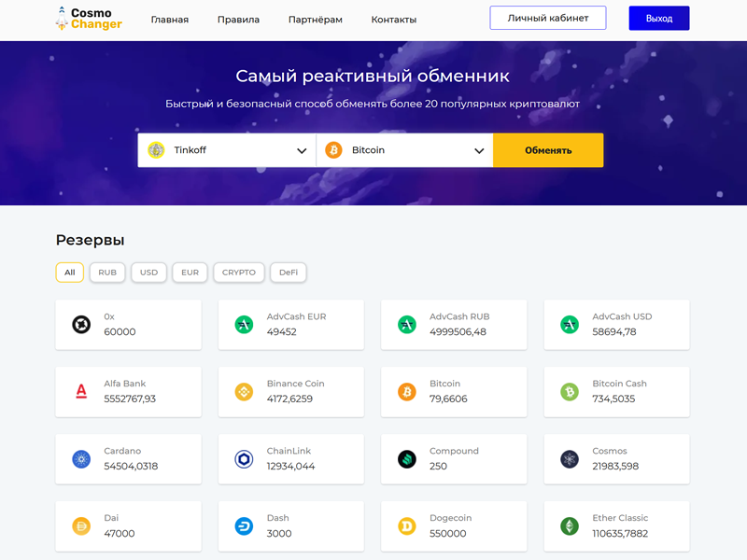Click the Самый реактивный обменник headline
The width and height of the screenshot is (747, 560).
click(x=373, y=76)
